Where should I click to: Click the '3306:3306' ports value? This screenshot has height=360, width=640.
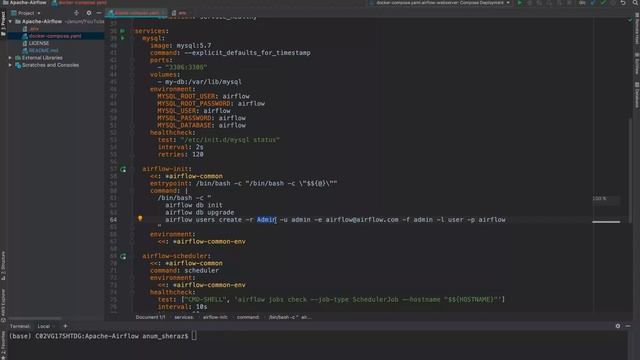click(x=186, y=67)
